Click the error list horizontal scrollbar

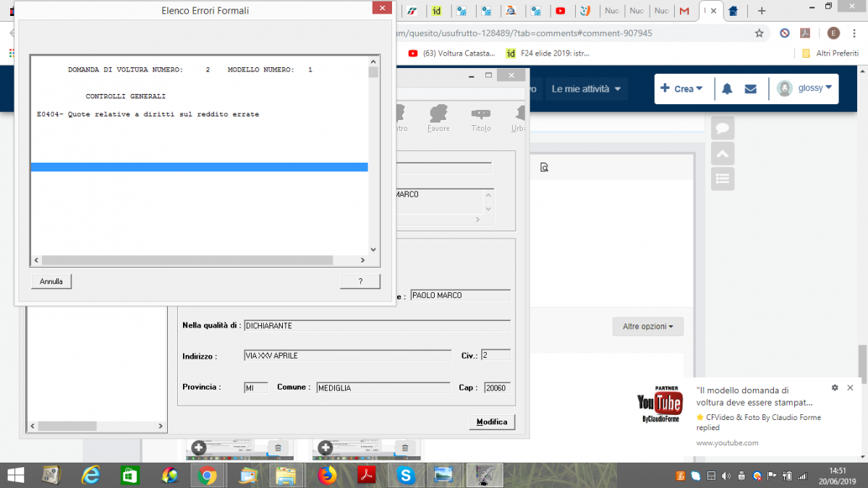(187, 260)
